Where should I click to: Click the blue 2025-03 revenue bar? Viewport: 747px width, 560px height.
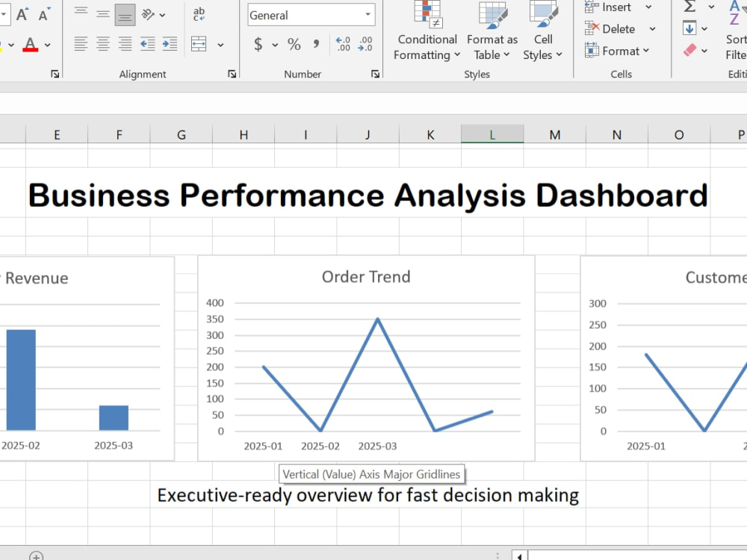(x=114, y=417)
